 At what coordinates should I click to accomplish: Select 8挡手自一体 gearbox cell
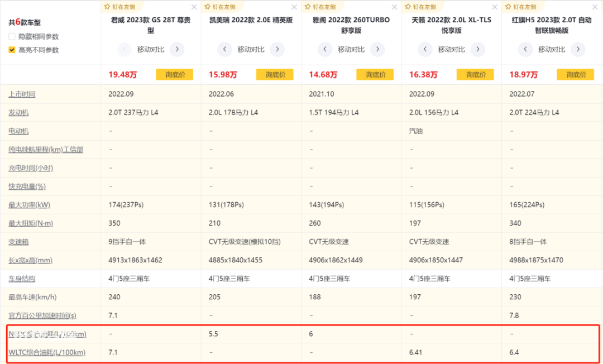528,242
